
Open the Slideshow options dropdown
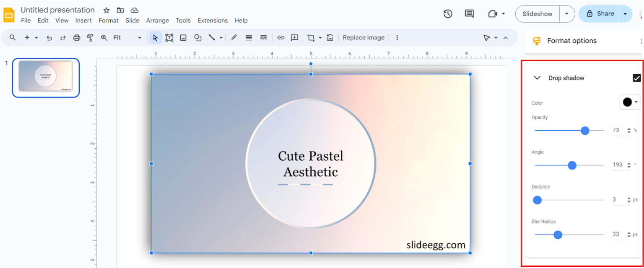[x=567, y=13]
